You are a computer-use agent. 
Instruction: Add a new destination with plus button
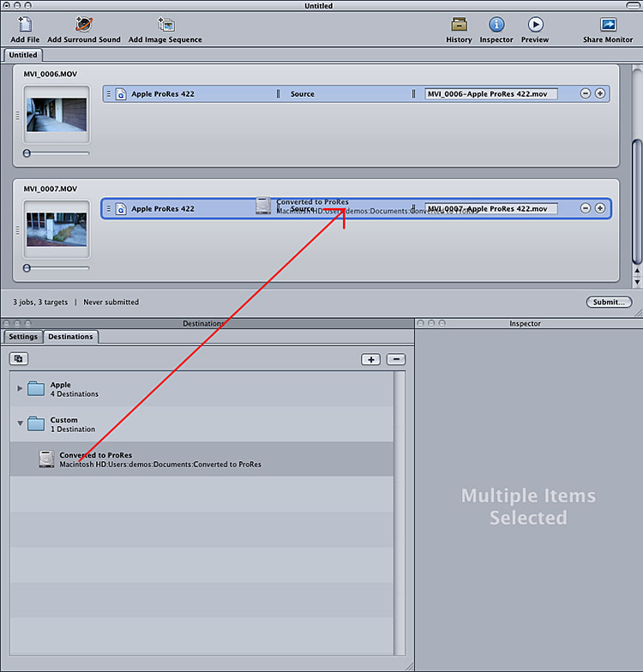[370, 359]
